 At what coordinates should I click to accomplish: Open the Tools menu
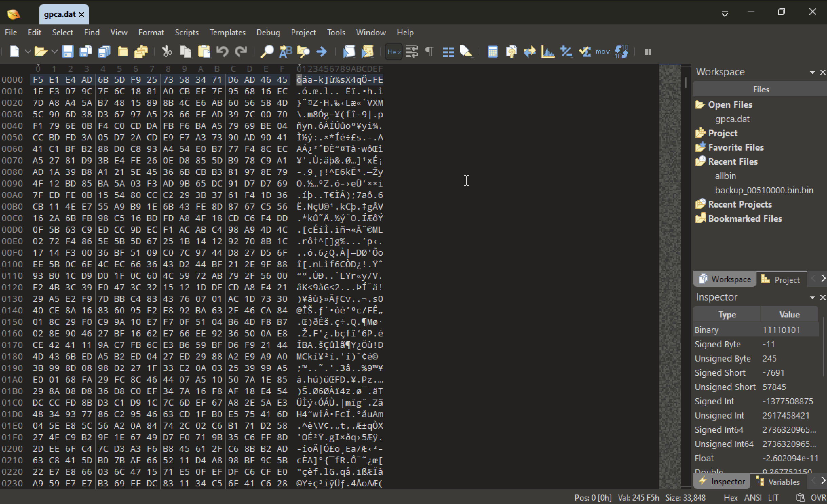[x=336, y=33]
